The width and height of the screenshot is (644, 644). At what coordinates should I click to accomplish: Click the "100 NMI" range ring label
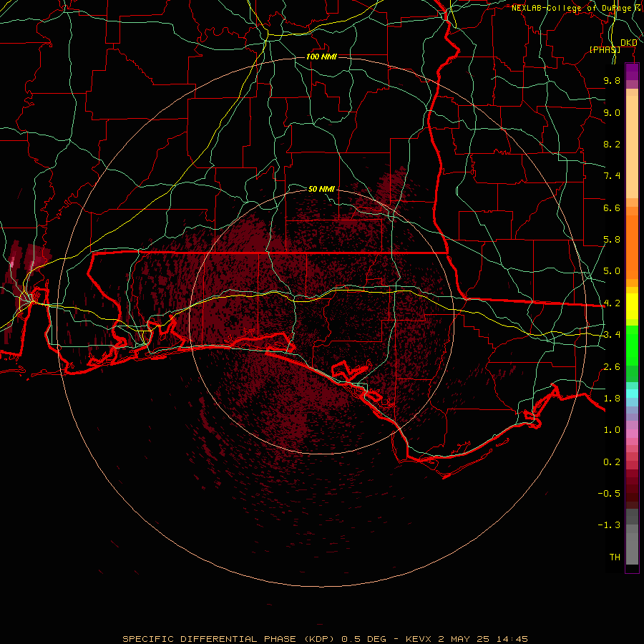pos(321,57)
